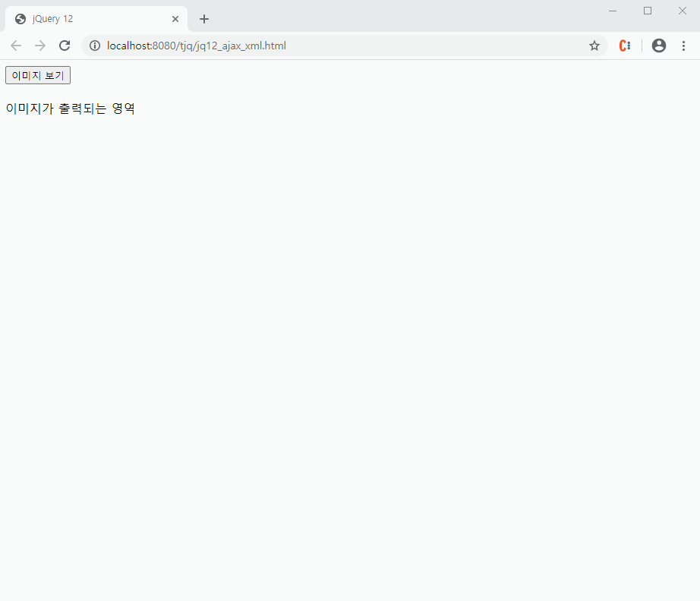The image size is (700, 601).
Task: Reload the page with the refresh icon
Action: pyautogui.click(x=65, y=46)
